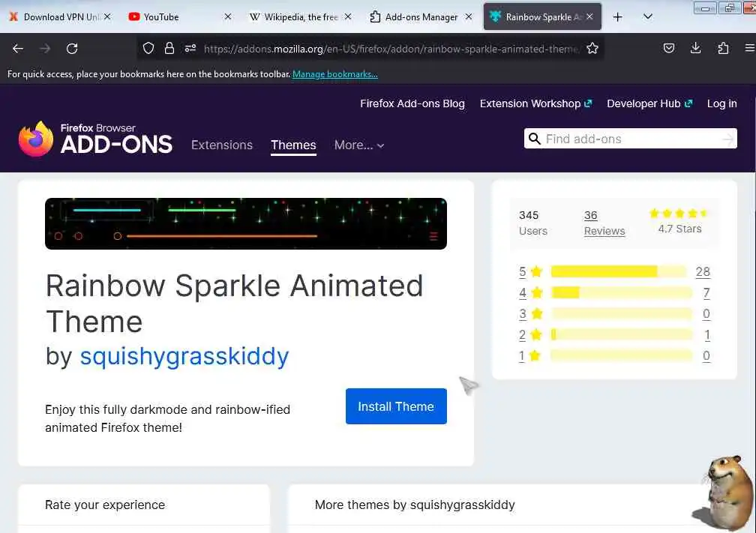The image size is (756, 533).
Task: Click the 5-star rating bar
Action: click(x=617, y=271)
